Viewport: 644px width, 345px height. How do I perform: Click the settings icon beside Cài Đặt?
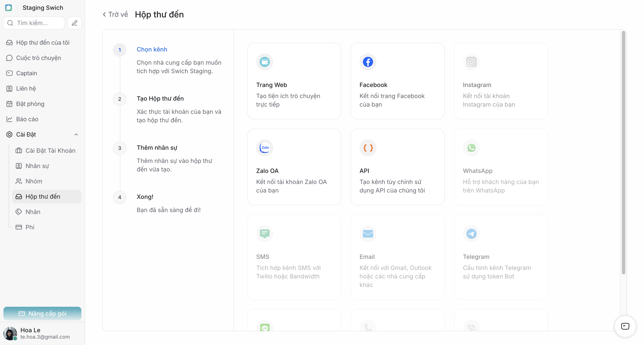9,135
